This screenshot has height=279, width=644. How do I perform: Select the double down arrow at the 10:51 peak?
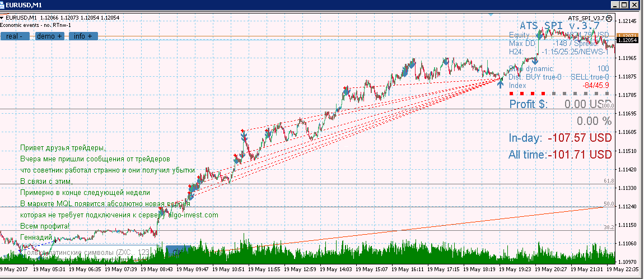tap(244, 135)
